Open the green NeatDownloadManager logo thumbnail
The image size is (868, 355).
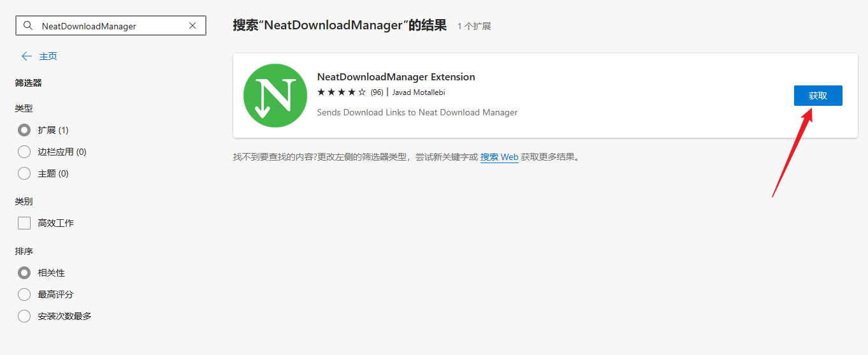(x=275, y=96)
